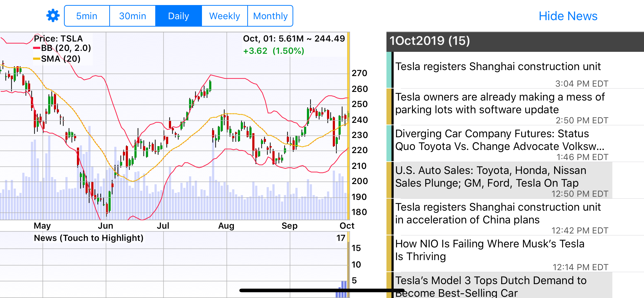Select the 30min chart interval

[132, 16]
